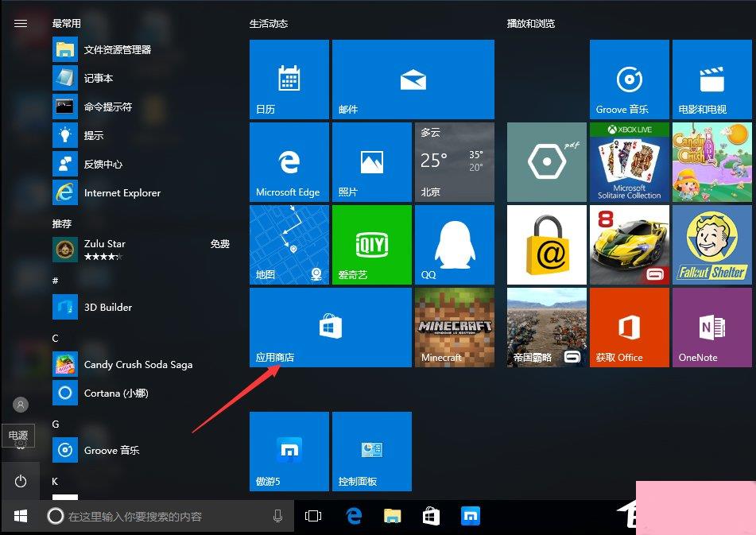Click the 推荐 section header
This screenshot has height=535, width=756.
point(62,223)
